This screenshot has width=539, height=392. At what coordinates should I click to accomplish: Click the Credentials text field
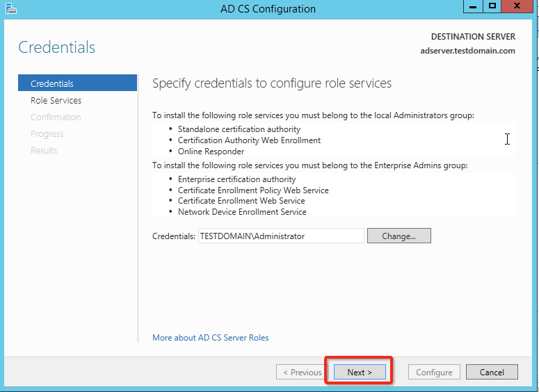click(x=281, y=236)
